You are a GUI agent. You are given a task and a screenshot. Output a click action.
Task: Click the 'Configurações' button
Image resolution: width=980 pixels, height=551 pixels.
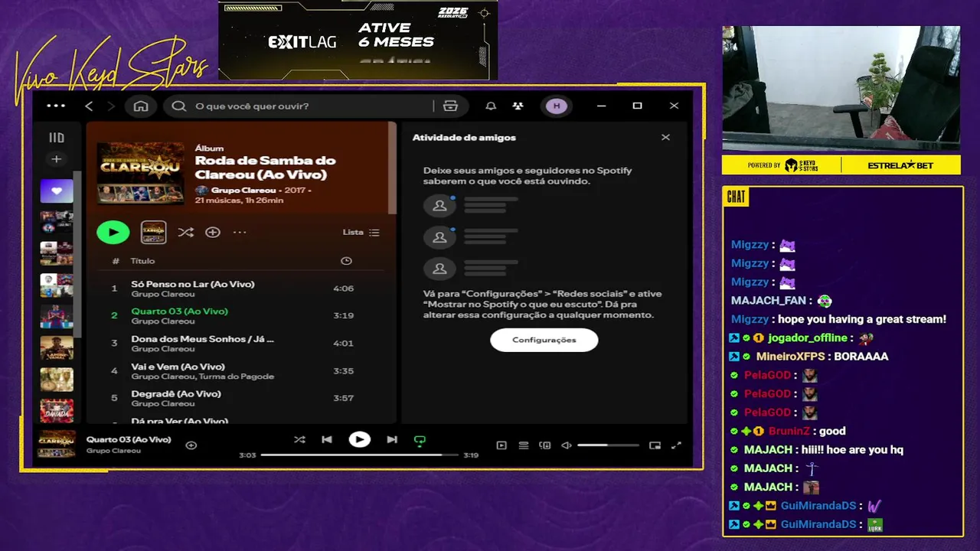point(544,340)
